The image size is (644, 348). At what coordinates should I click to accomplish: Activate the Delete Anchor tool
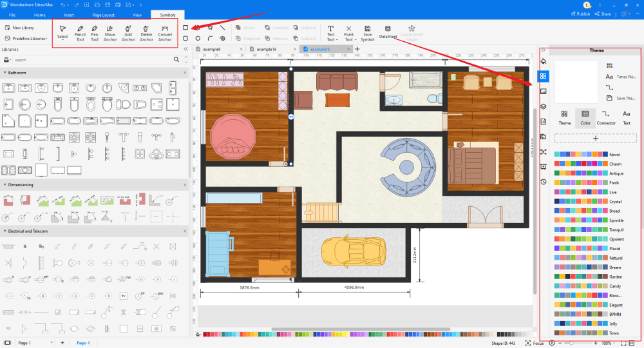pos(146,34)
